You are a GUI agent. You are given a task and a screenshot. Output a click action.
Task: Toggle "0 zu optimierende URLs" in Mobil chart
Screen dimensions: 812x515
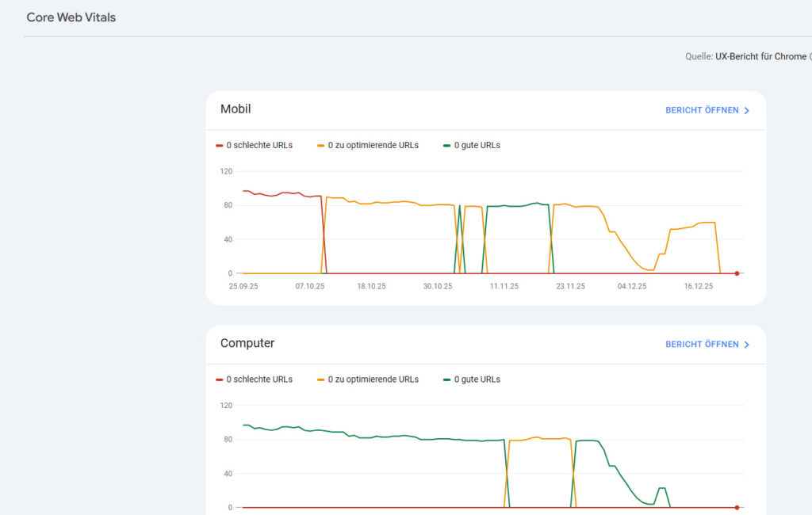click(369, 145)
